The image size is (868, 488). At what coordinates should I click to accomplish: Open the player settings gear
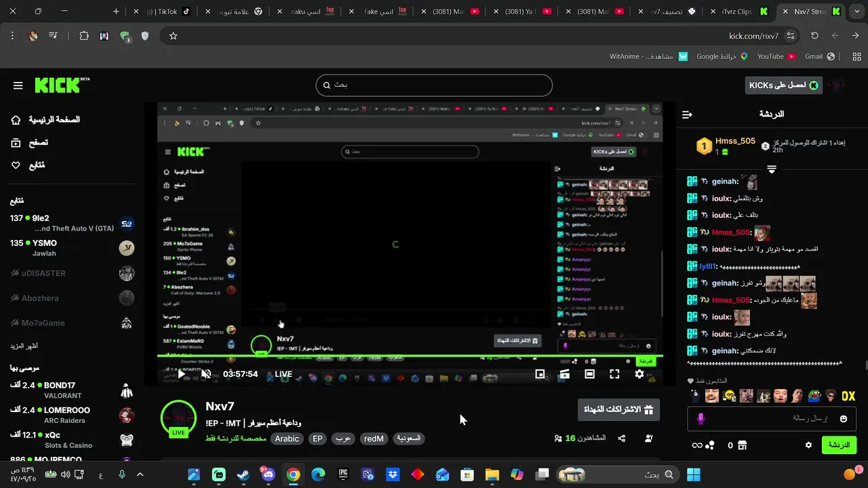(639, 374)
